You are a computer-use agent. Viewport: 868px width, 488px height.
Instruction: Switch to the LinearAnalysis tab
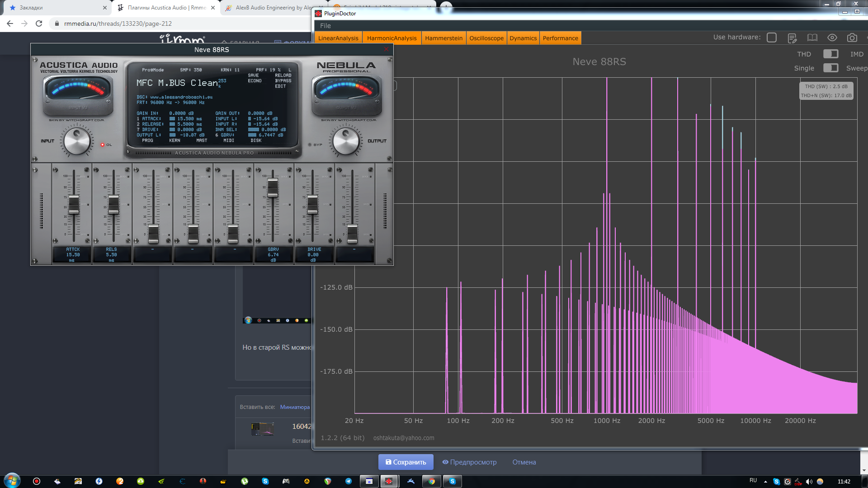point(338,38)
